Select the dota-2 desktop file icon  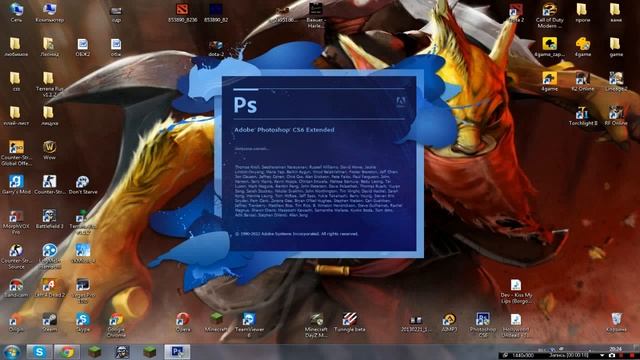click(216, 48)
